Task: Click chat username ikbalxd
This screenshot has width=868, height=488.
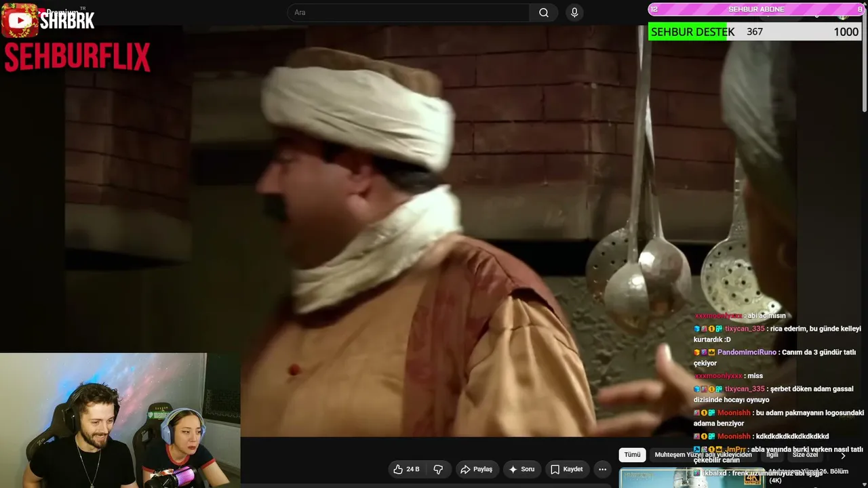Action: [x=714, y=472]
